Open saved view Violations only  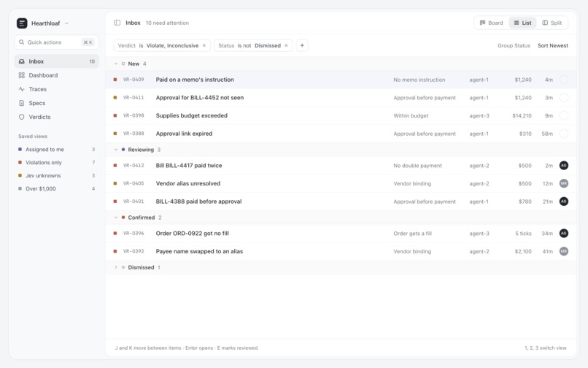[x=57, y=162]
